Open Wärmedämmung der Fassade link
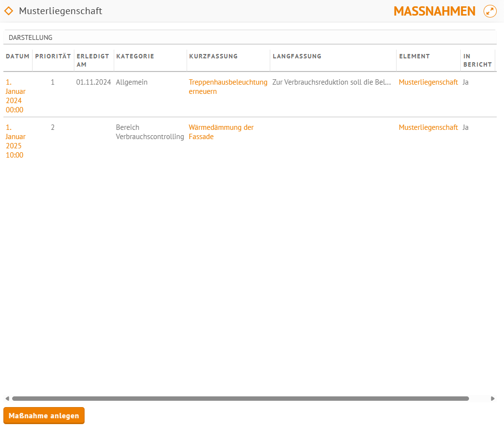Image resolution: width=504 pixels, height=428 pixels. coord(221,132)
